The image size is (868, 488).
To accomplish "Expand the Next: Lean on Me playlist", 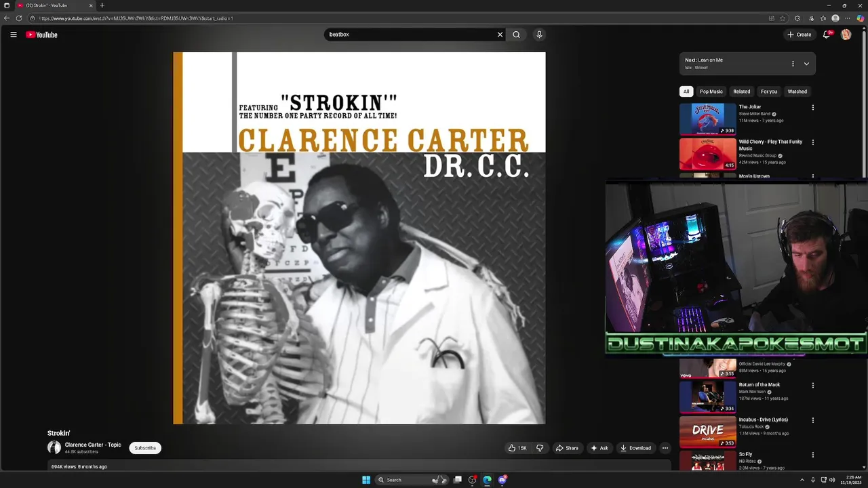I will pos(806,64).
